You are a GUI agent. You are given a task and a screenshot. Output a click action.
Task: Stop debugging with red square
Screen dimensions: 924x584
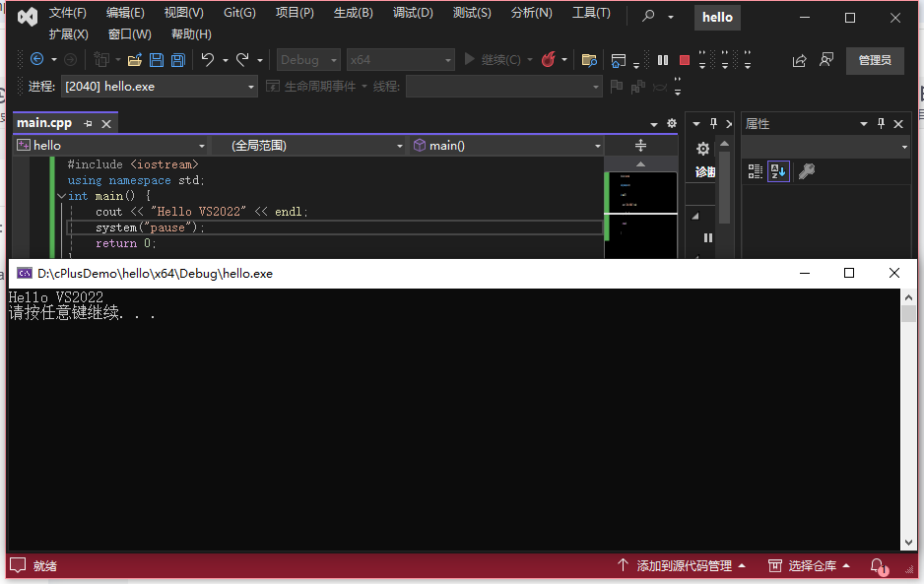pos(685,59)
